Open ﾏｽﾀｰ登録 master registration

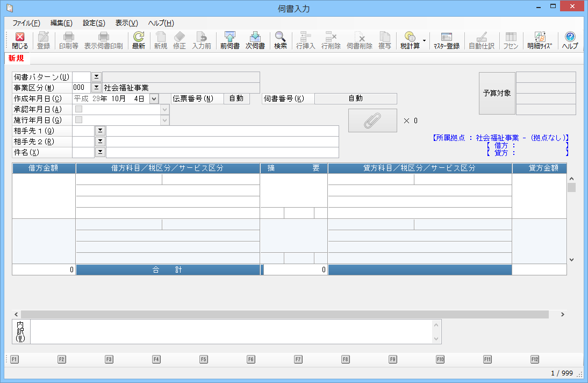(x=446, y=41)
